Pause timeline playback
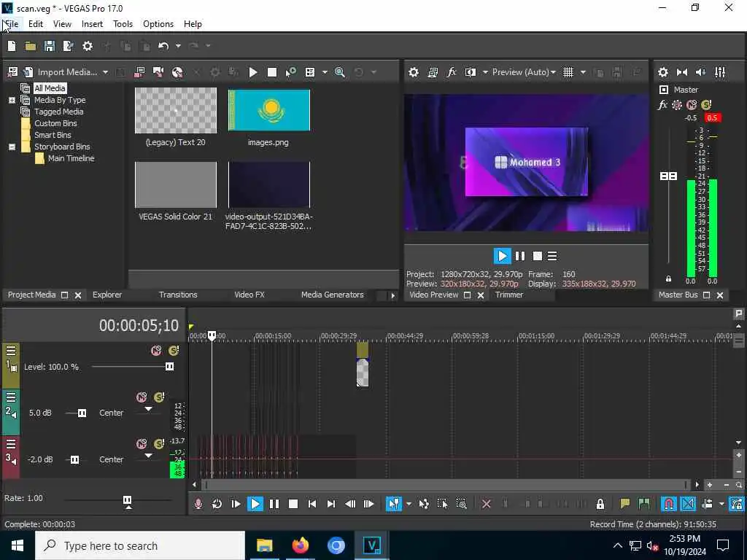 coord(274,504)
